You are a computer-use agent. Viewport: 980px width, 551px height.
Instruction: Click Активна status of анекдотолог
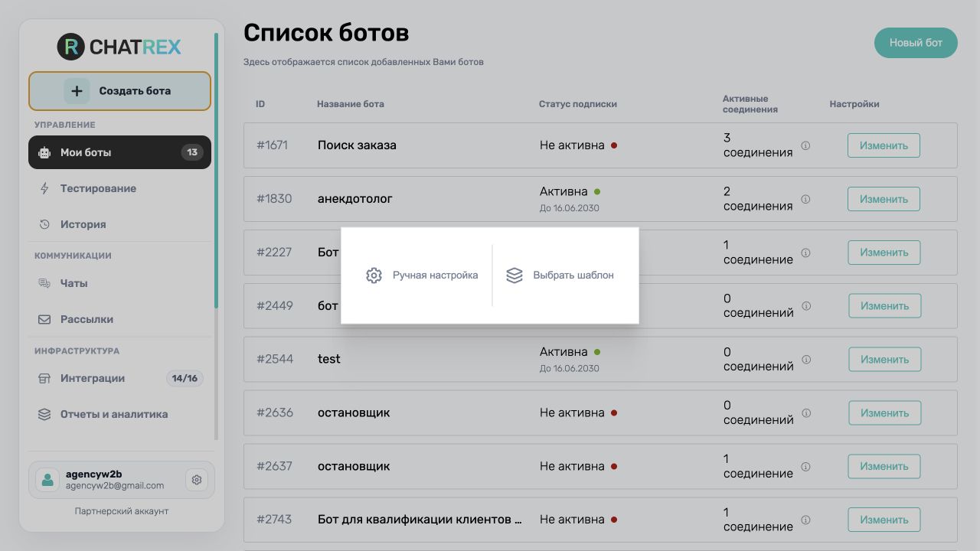pyautogui.click(x=570, y=191)
